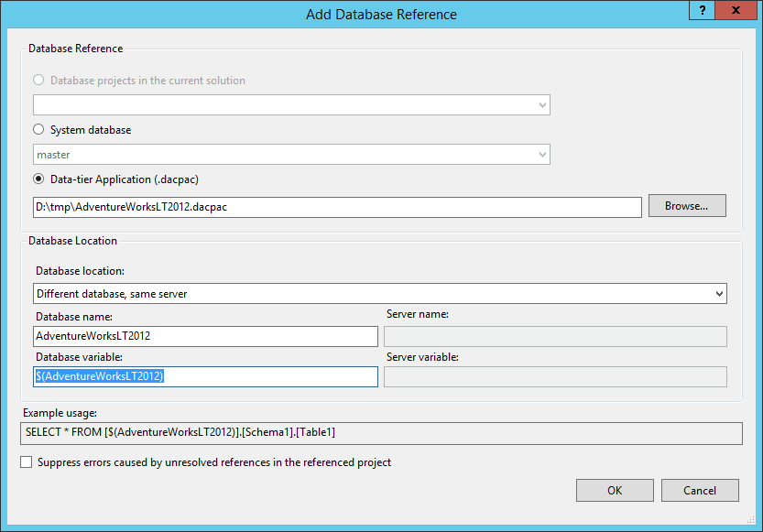Focus the Database name text box
Screen dimensions: 763x532
(205, 336)
